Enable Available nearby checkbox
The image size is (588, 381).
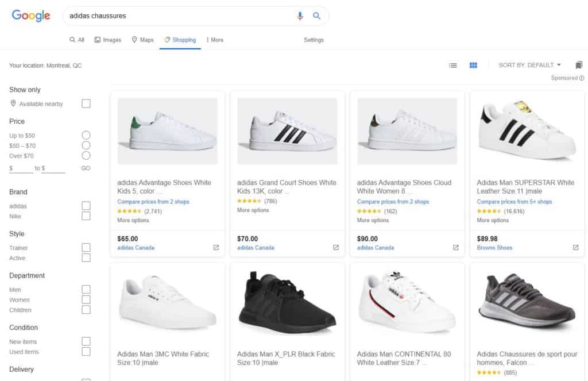click(x=86, y=103)
